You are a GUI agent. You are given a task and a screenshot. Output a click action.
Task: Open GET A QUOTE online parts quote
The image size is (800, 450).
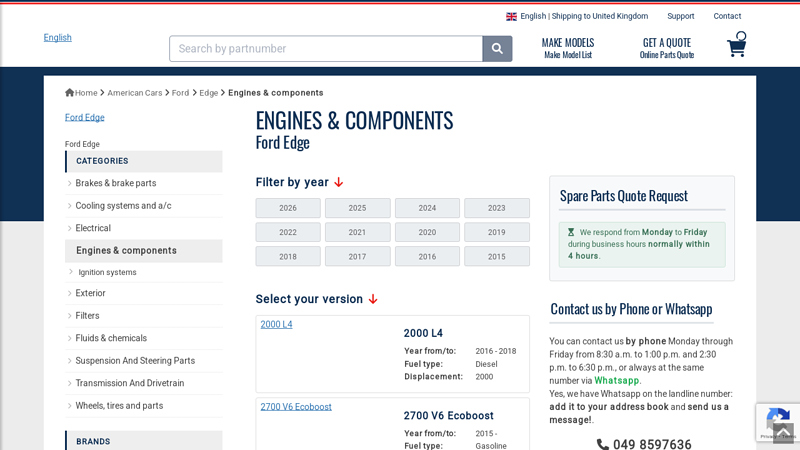tap(667, 48)
